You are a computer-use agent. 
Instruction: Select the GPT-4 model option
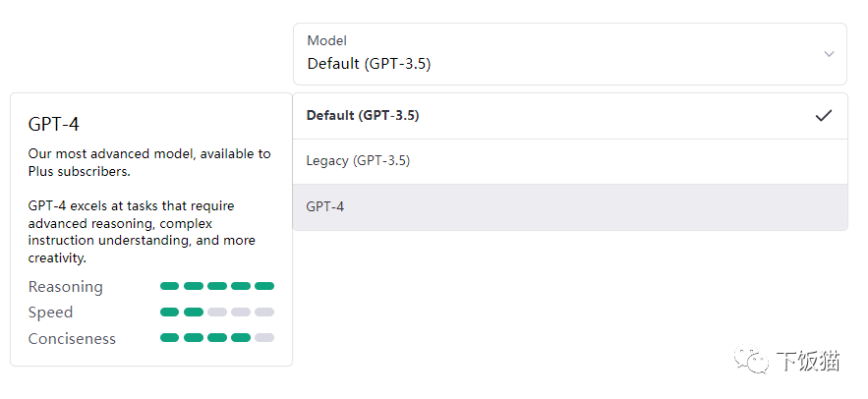click(325, 207)
